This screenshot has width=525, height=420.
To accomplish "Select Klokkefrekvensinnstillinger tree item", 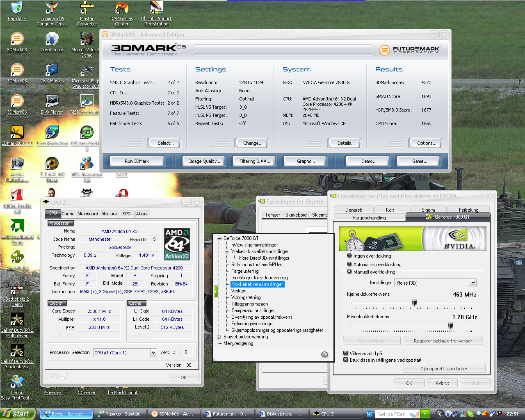I will pos(257,284).
